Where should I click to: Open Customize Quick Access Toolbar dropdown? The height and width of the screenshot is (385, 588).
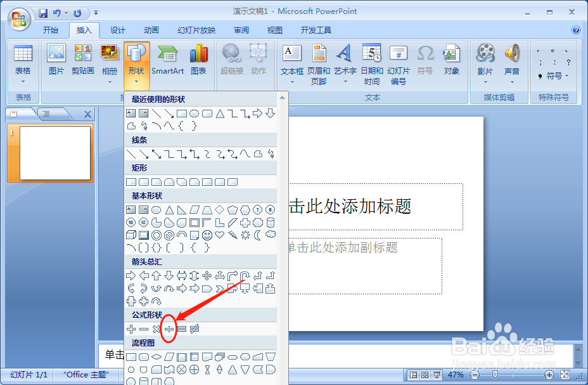96,13
